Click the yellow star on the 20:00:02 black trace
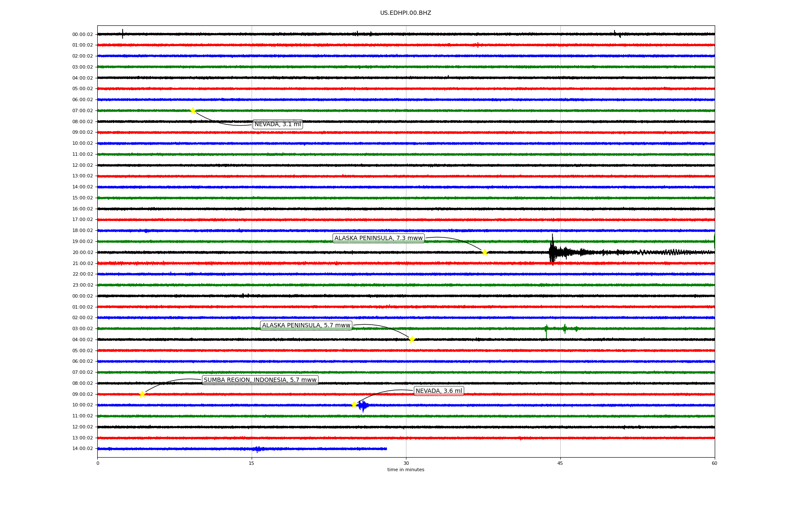This screenshot has width=812, height=508. point(485,253)
